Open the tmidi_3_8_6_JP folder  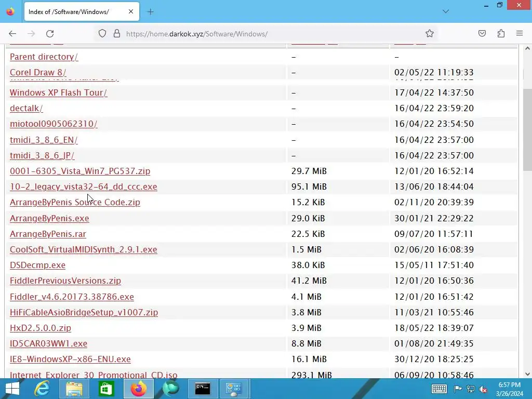tap(42, 155)
